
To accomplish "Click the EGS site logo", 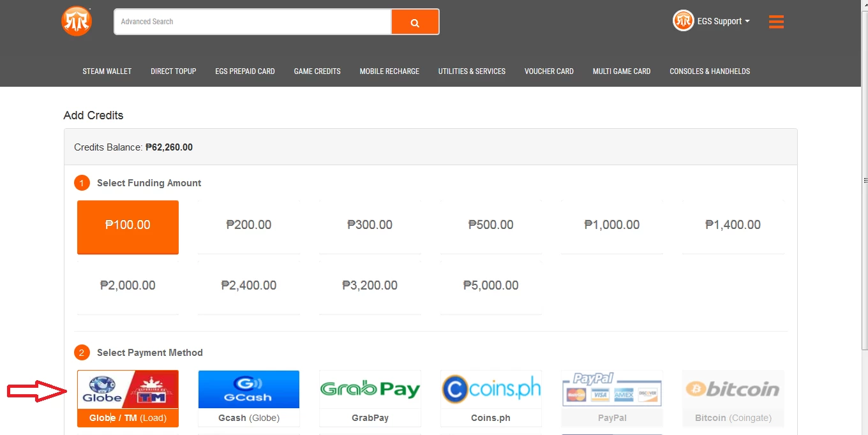I will [x=77, y=21].
